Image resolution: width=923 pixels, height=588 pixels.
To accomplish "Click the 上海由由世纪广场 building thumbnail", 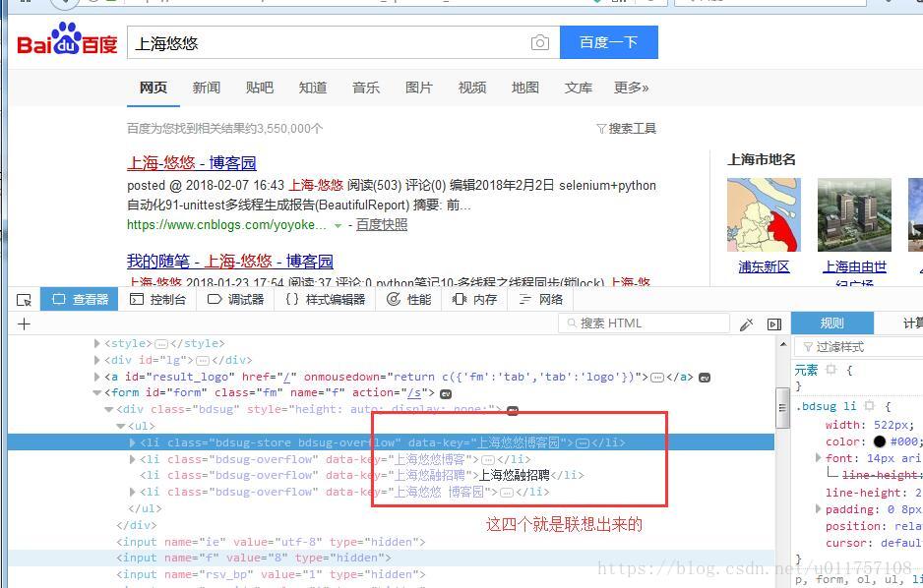I will [855, 215].
